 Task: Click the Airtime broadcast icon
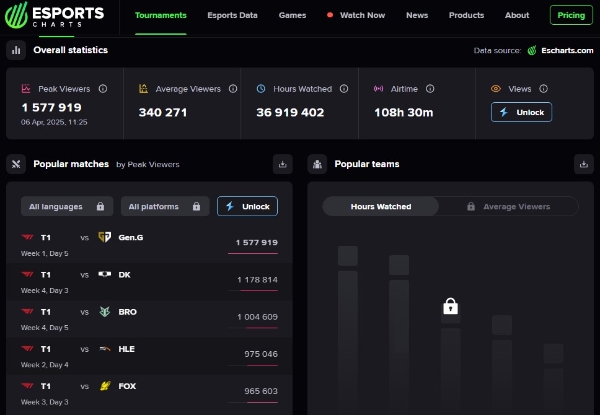click(378, 89)
